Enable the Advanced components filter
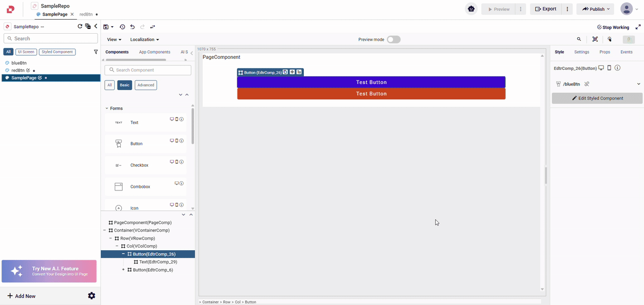This screenshot has height=305, width=644. pyautogui.click(x=146, y=85)
